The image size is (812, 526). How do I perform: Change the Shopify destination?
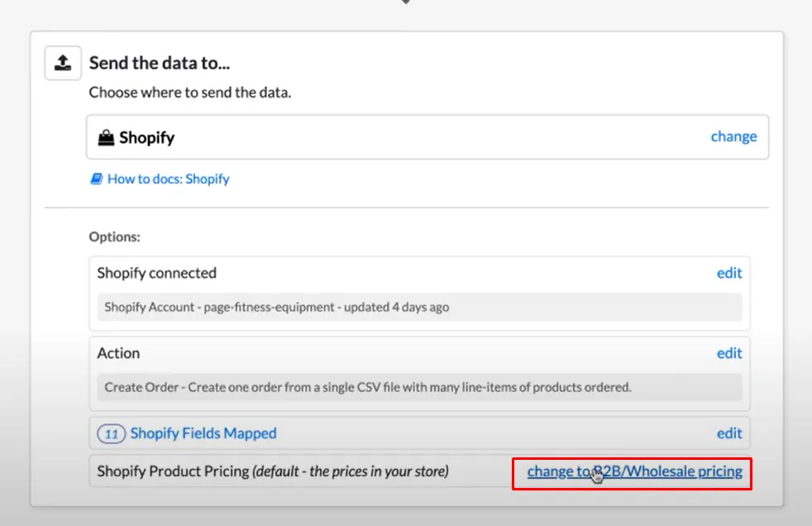[x=733, y=136]
